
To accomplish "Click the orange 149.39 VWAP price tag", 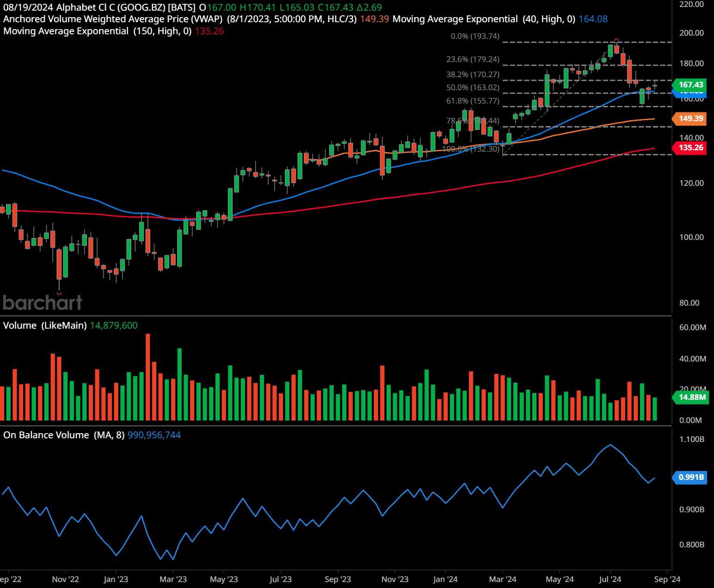I will coord(689,118).
